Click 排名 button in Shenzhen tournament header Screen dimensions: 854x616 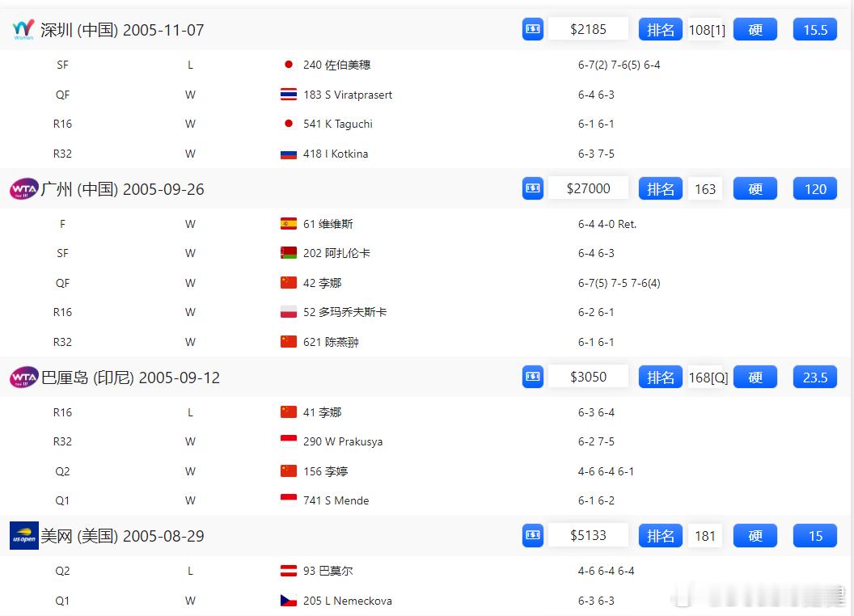point(661,29)
